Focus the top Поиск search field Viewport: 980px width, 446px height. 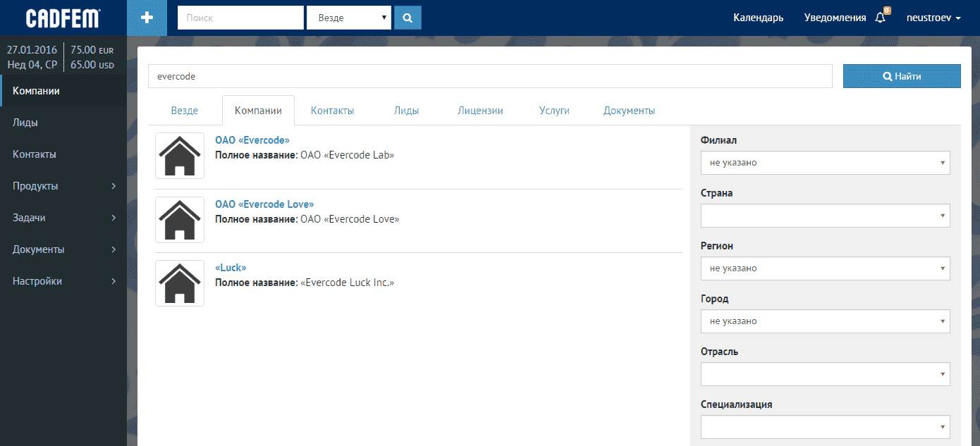[240, 18]
